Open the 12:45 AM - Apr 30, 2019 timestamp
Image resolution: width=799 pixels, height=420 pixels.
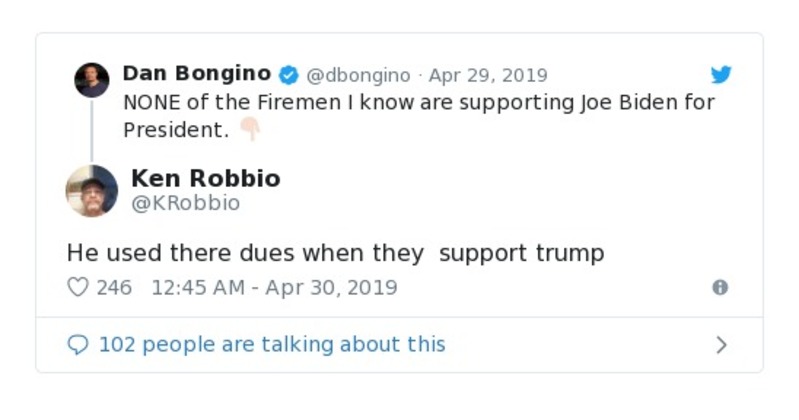[x=274, y=288]
